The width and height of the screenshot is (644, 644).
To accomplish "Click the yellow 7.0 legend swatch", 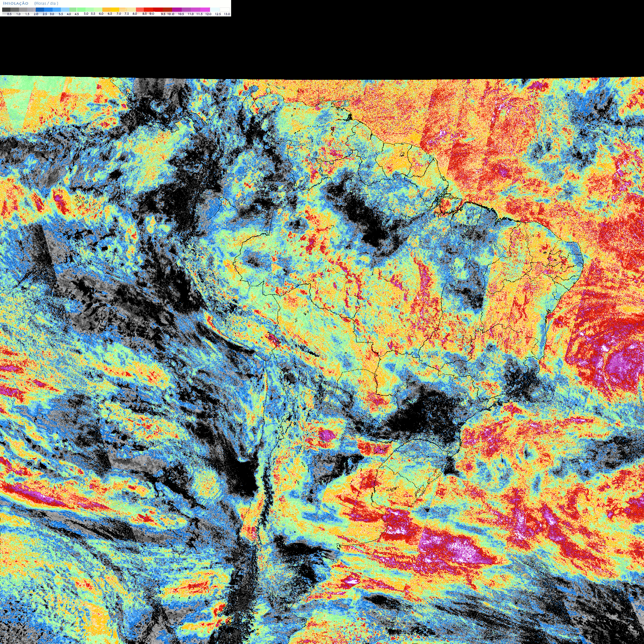I will tap(115, 10).
